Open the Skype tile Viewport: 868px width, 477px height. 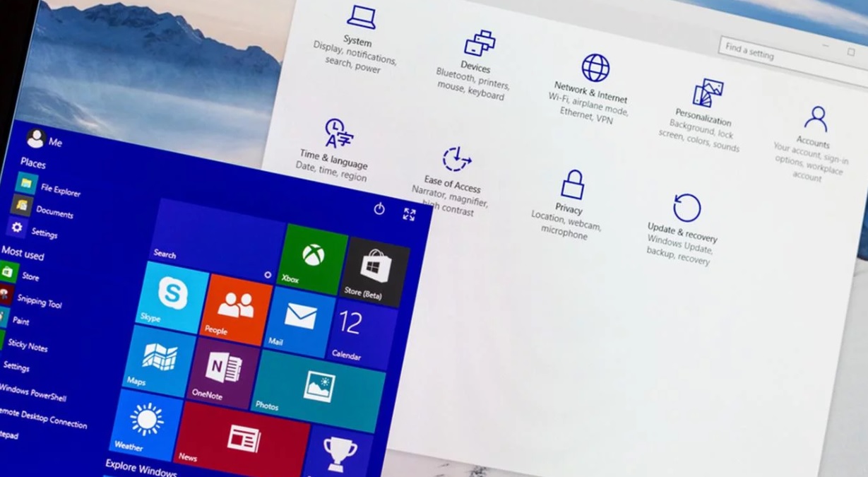coord(172,295)
